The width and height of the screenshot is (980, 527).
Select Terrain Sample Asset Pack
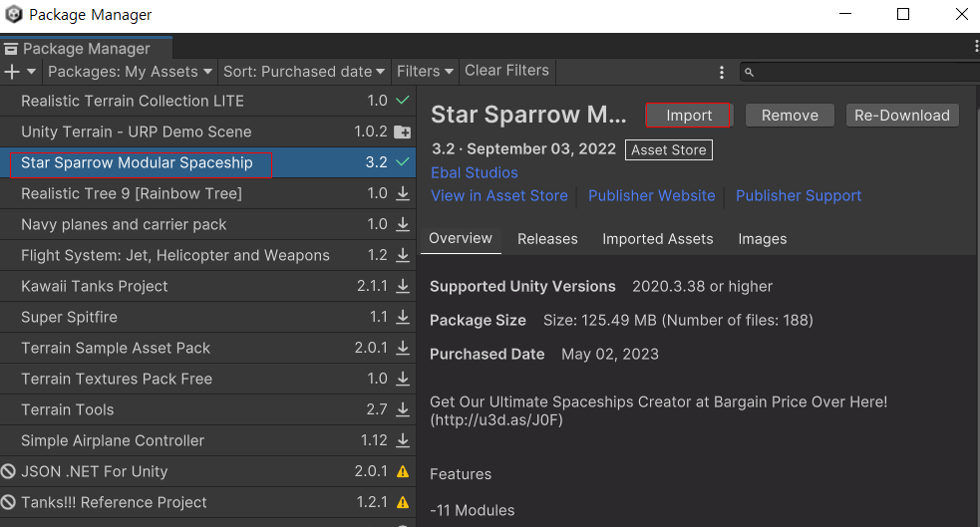tap(207, 348)
